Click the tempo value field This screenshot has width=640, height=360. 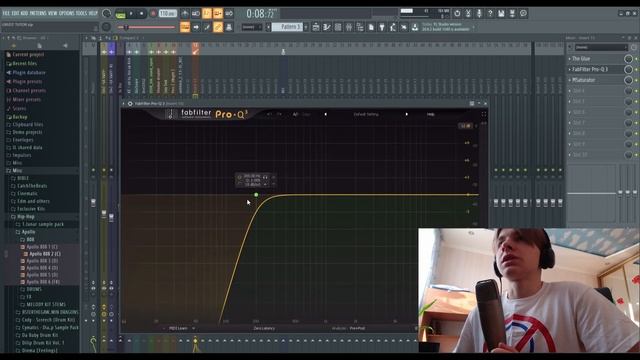point(167,13)
